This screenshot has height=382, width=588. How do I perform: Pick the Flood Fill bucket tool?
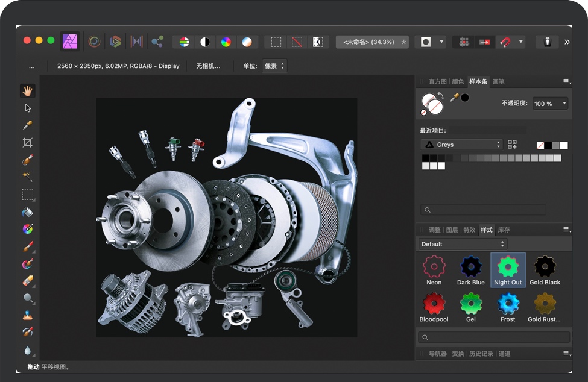27,212
